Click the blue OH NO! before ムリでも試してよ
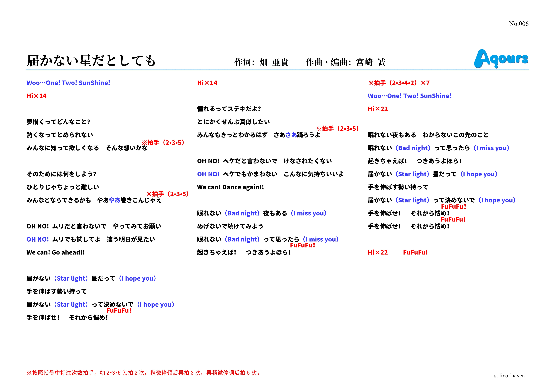555x392 pixels. [x=38, y=239]
